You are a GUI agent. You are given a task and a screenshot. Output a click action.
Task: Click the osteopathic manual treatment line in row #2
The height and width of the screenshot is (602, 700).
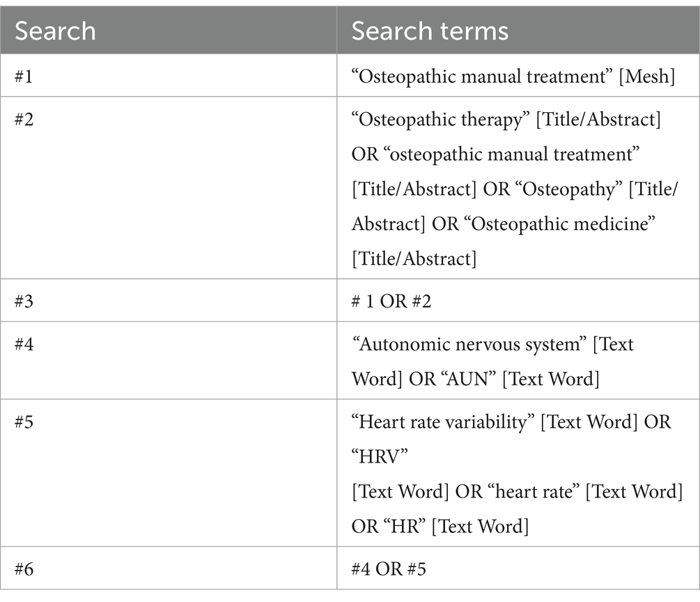tap(495, 154)
